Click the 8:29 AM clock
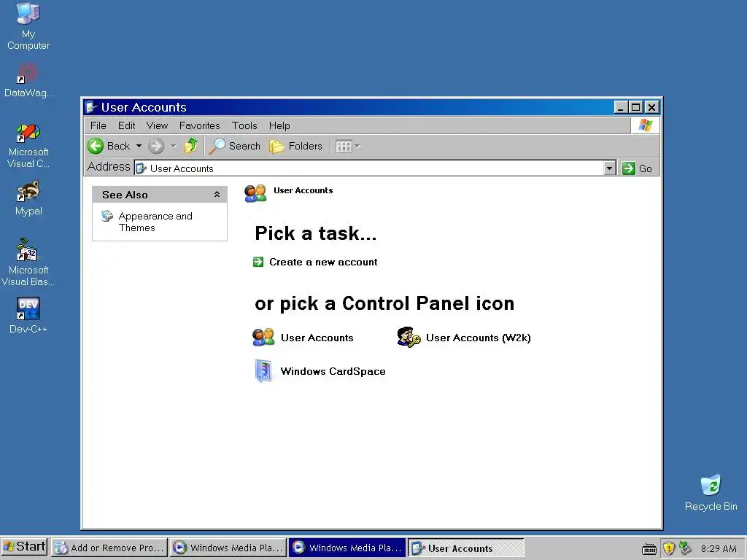Viewport: 747px width, 560px height. [719, 548]
